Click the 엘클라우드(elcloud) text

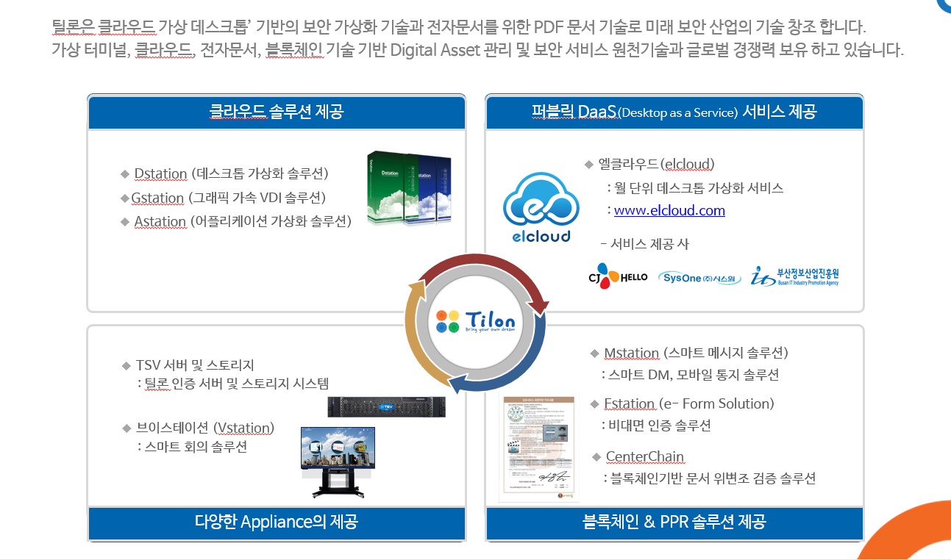(x=656, y=164)
